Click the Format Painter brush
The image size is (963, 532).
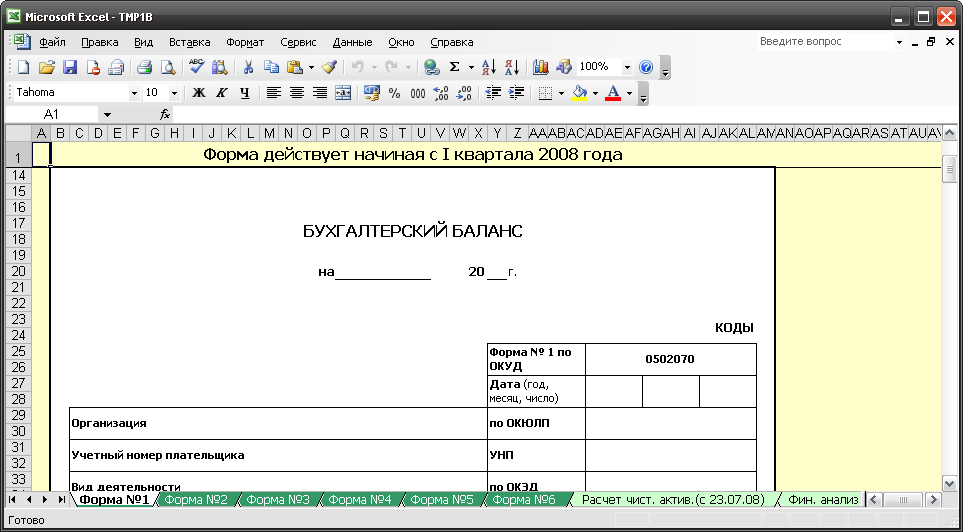click(329, 67)
